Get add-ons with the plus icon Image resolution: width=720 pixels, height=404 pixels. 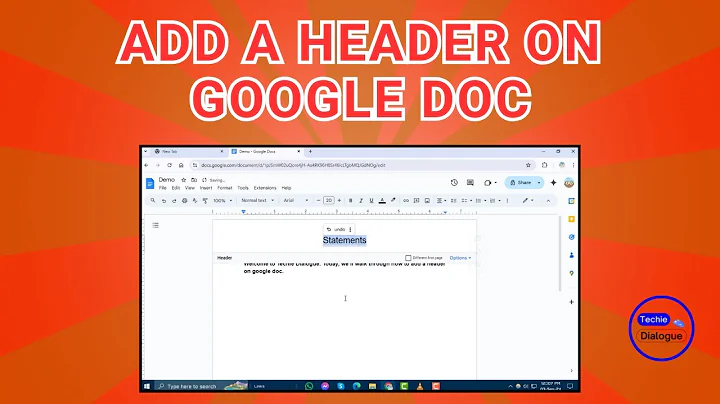pos(571,302)
